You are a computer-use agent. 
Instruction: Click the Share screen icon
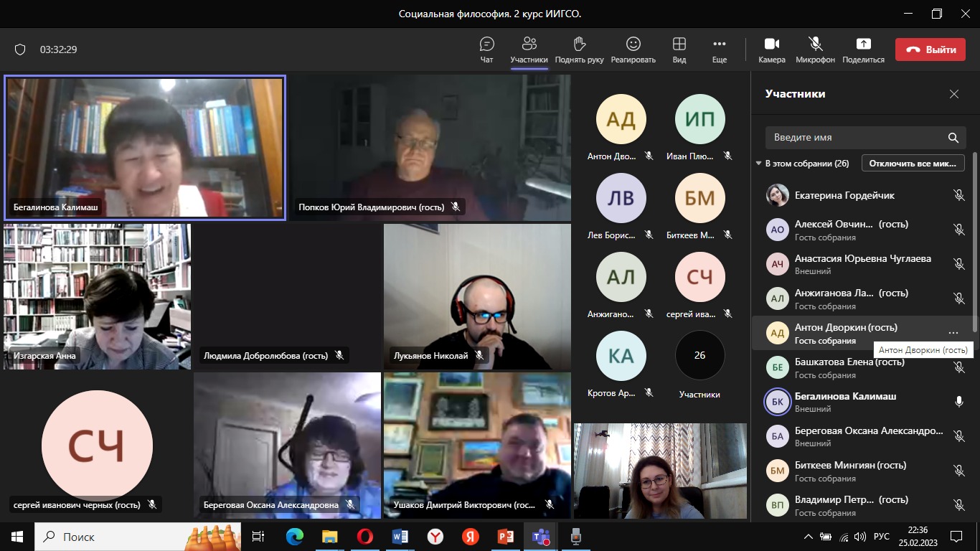863,44
